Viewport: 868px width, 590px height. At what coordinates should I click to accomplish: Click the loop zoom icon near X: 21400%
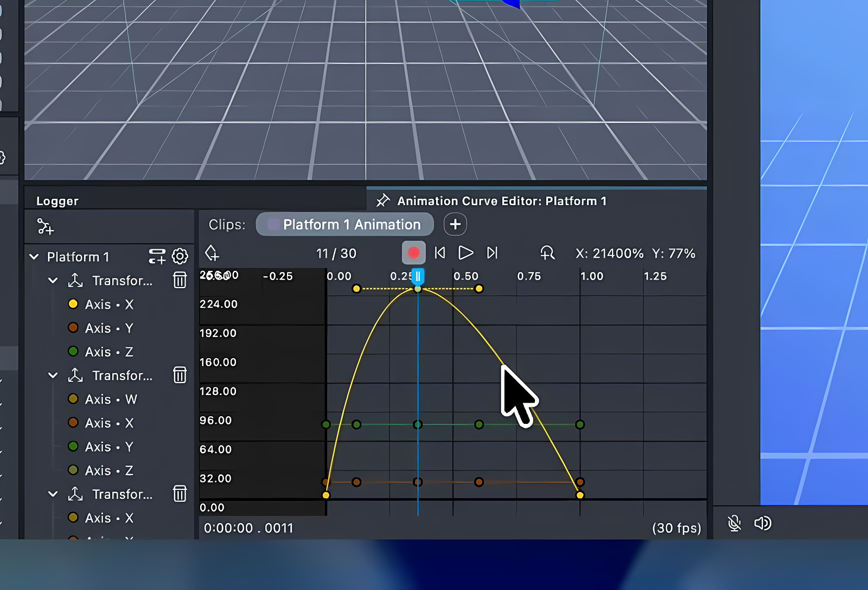coord(548,252)
